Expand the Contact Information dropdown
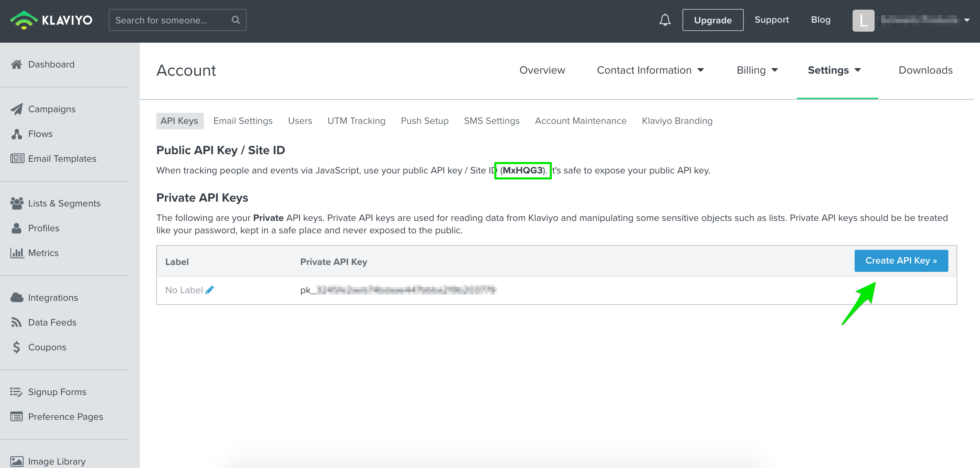Viewport: 980px width, 468px height. (x=650, y=70)
